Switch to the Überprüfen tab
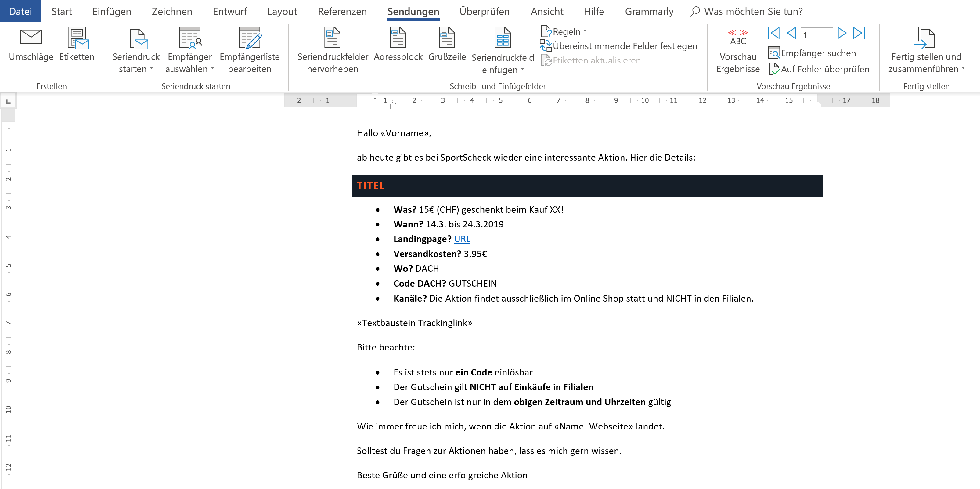980x489 pixels. click(484, 11)
